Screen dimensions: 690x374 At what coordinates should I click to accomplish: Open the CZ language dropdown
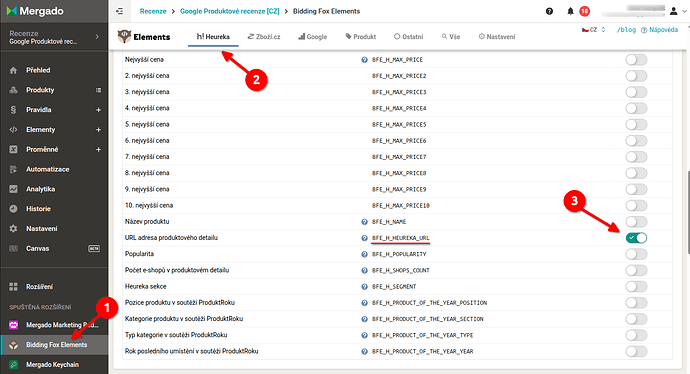coord(594,30)
